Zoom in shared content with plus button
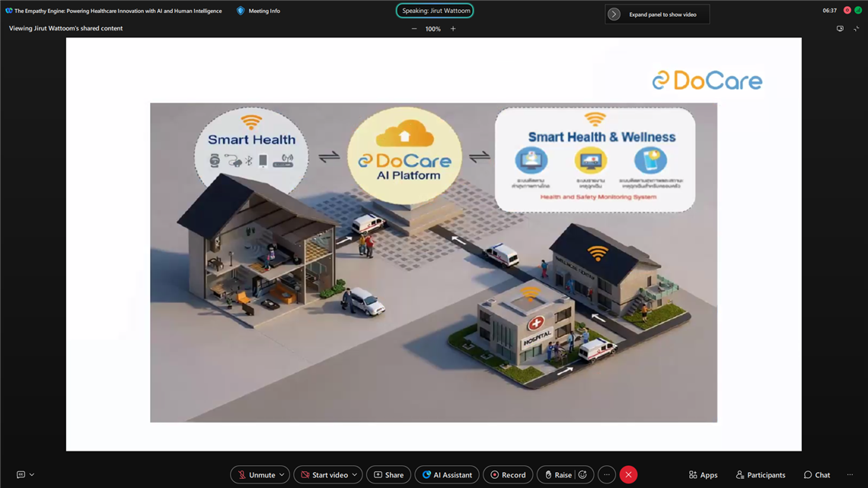Viewport: 868px width, 488px height. (x=453, y=29)
